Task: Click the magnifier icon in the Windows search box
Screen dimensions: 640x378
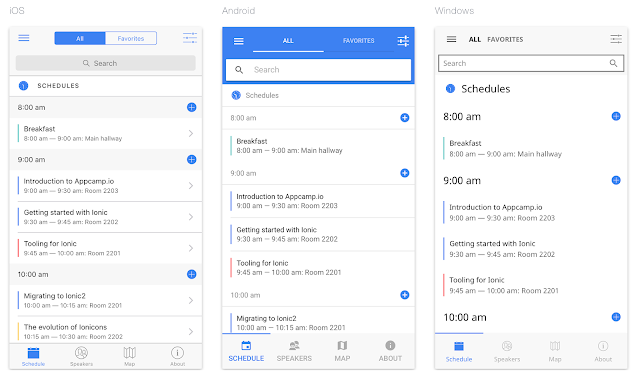Action: 613,63
